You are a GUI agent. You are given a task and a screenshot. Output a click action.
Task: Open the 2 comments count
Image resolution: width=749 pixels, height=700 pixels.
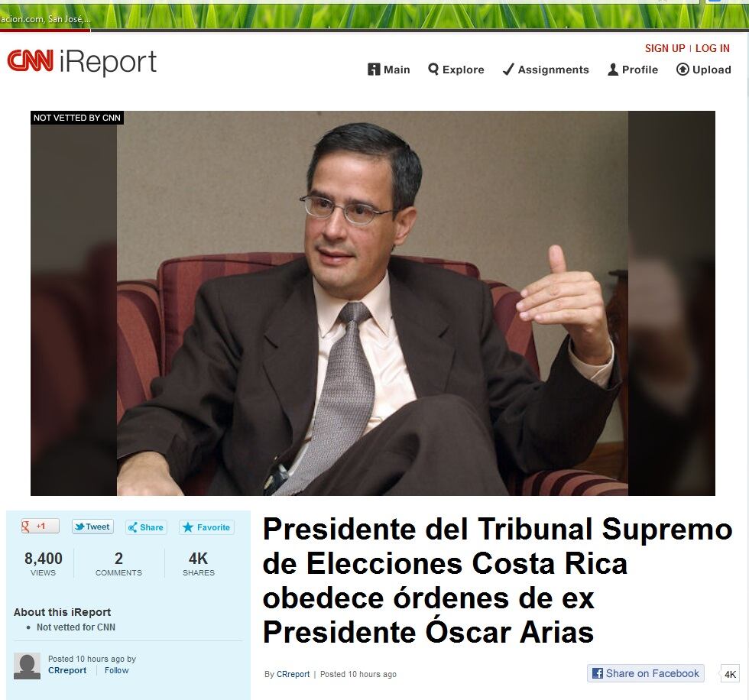point(118,563)
